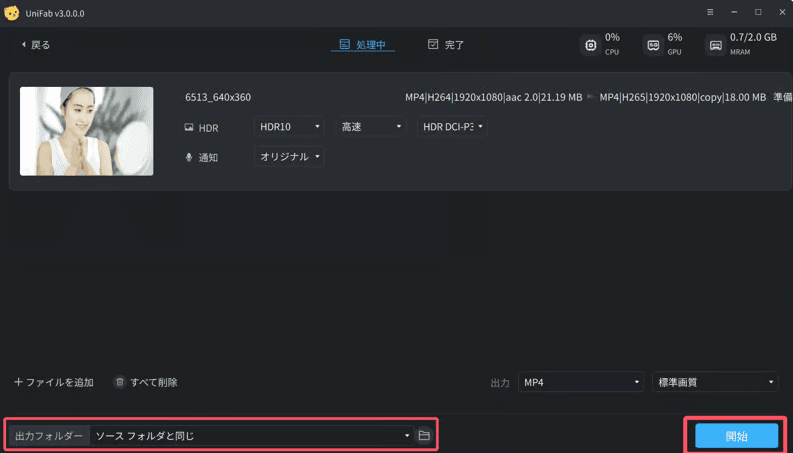This screenshot has width=793, height=453.
Task: Click the microphone audio icon
Action: point(189,158)
